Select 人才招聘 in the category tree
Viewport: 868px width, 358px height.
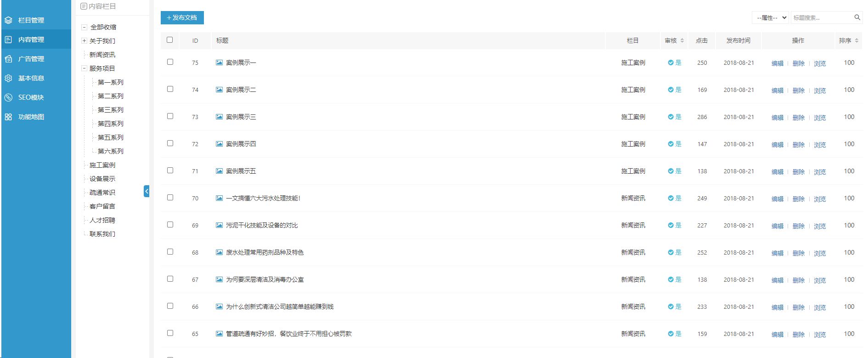pos(102,220)
